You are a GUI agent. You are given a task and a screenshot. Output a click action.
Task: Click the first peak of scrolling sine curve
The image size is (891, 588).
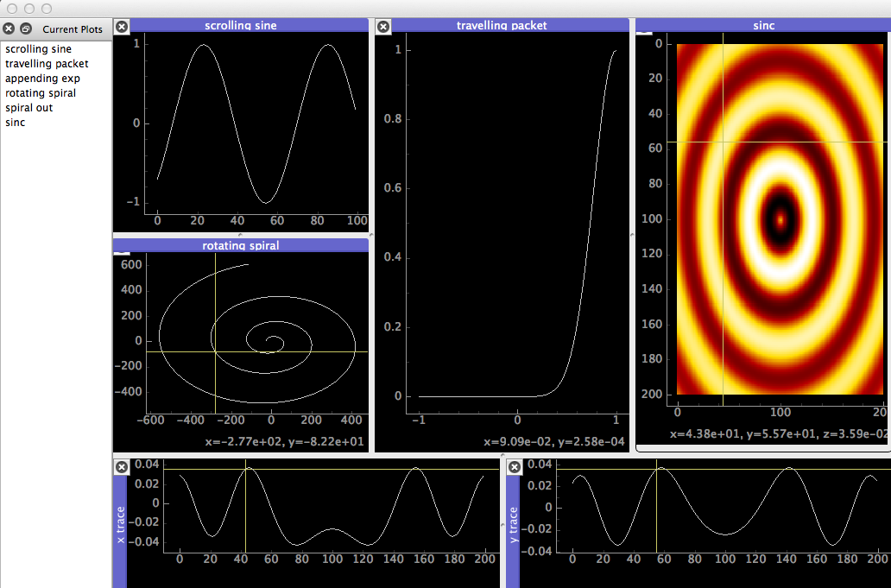pos(204,45)
